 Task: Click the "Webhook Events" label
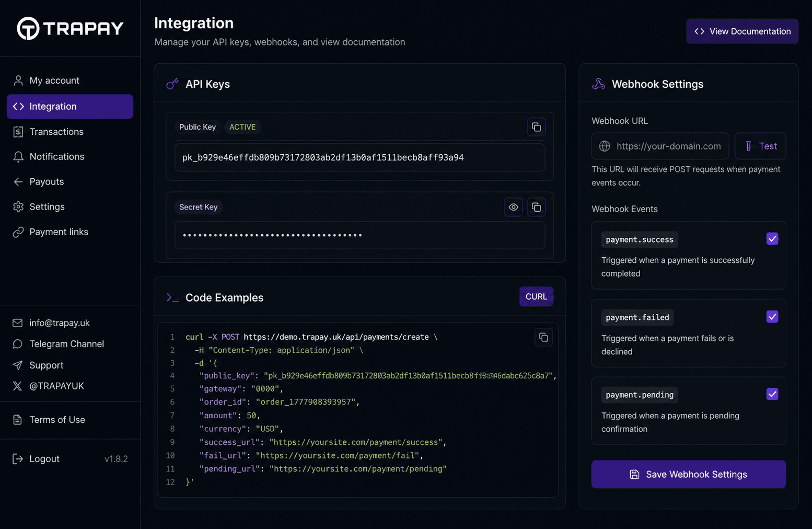point(624,209)
